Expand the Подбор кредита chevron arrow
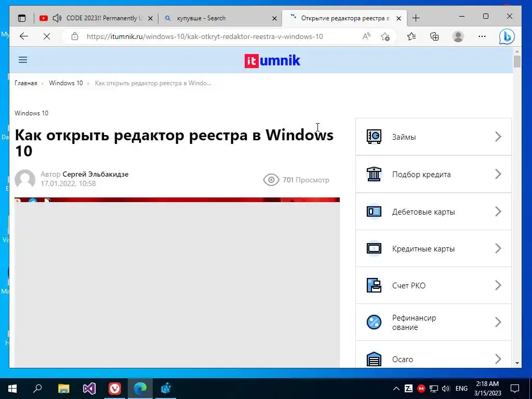The height and width of the screenshot is (399, 532). pyautogui.click(x=498, y=174)
